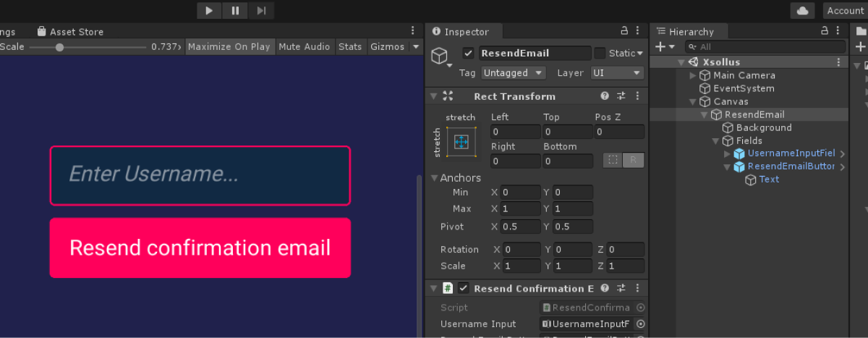Select UsernameInputField in the Hierarchy tree

[791, 153]
